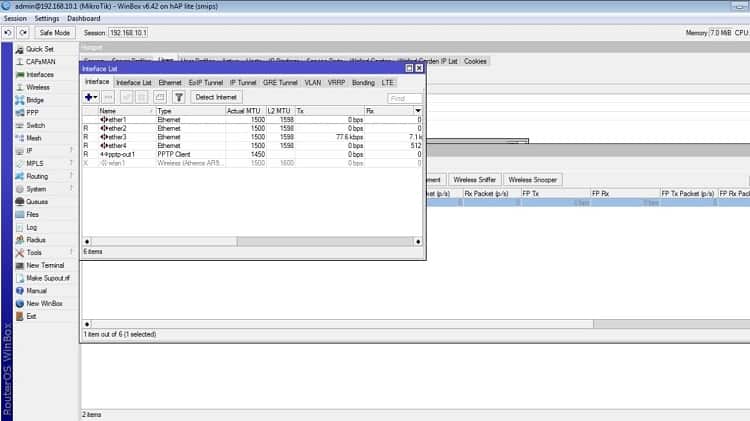The height and width of the screenshot is (421, 750).
Task: Click the filter funnel icon in Interface List
Action: (x=178, y=97)
